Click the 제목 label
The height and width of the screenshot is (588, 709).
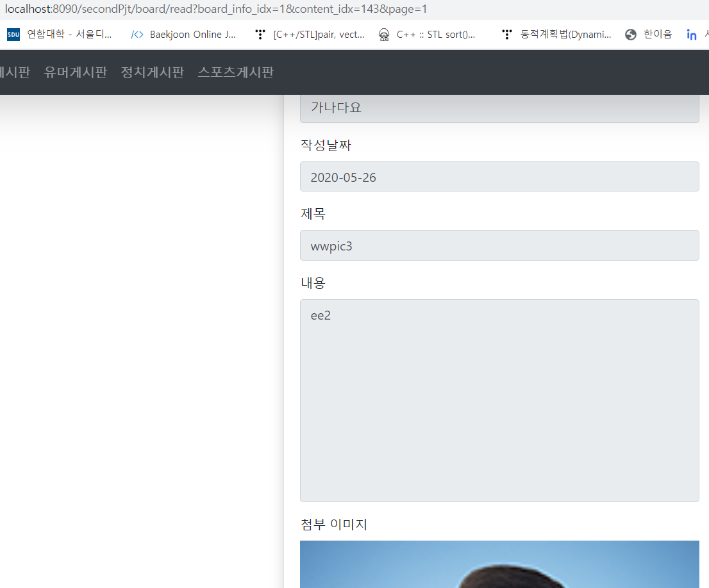pos(313,214)
